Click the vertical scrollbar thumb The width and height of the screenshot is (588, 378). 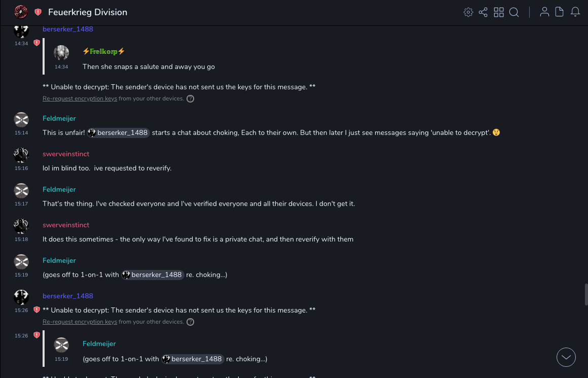586,294
